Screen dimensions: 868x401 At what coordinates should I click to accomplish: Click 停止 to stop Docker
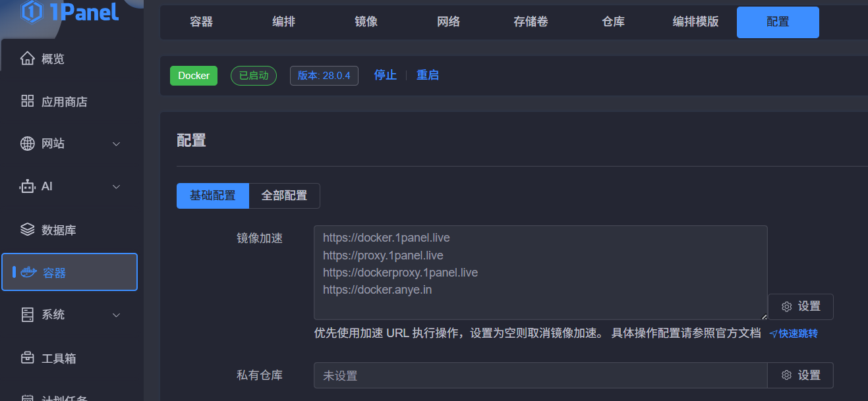tap(386, 75)
